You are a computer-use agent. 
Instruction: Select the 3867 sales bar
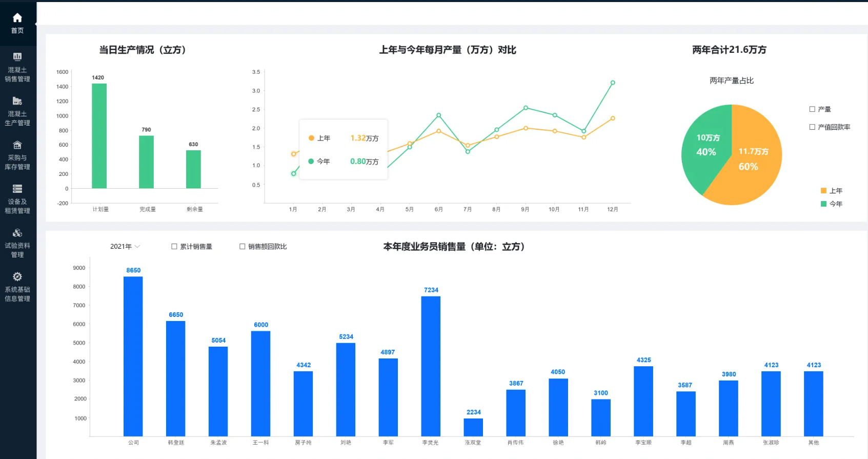point(516,413)
